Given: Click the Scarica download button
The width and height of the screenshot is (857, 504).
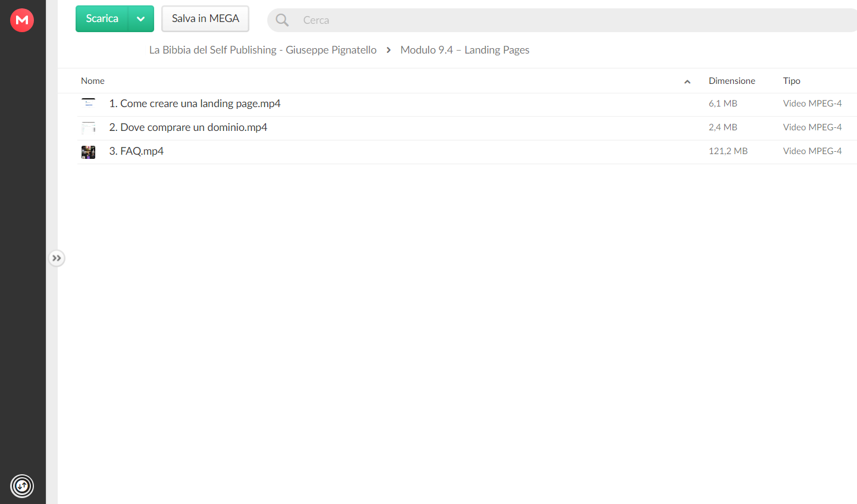Looking at the screenshot, I should 102,19.
